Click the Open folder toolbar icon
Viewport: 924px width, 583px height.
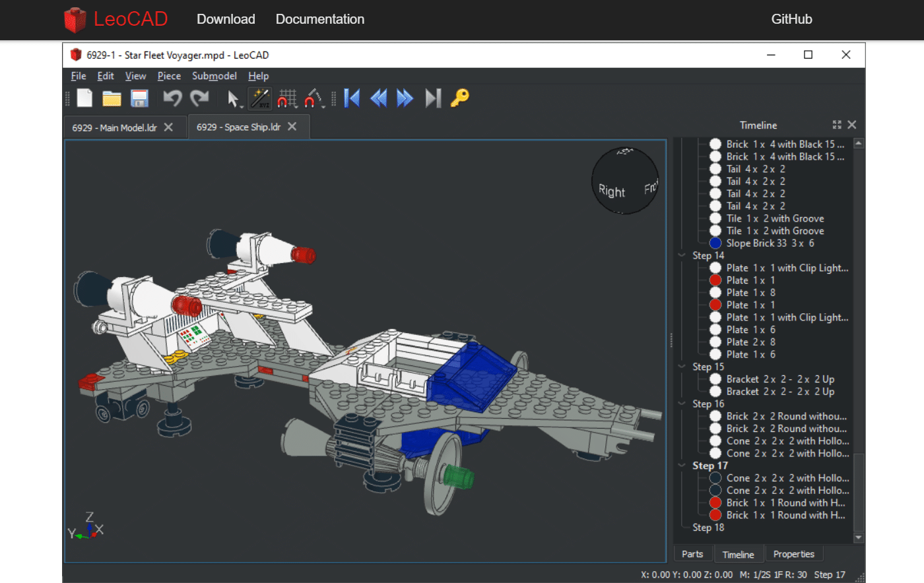pos(112,99)
